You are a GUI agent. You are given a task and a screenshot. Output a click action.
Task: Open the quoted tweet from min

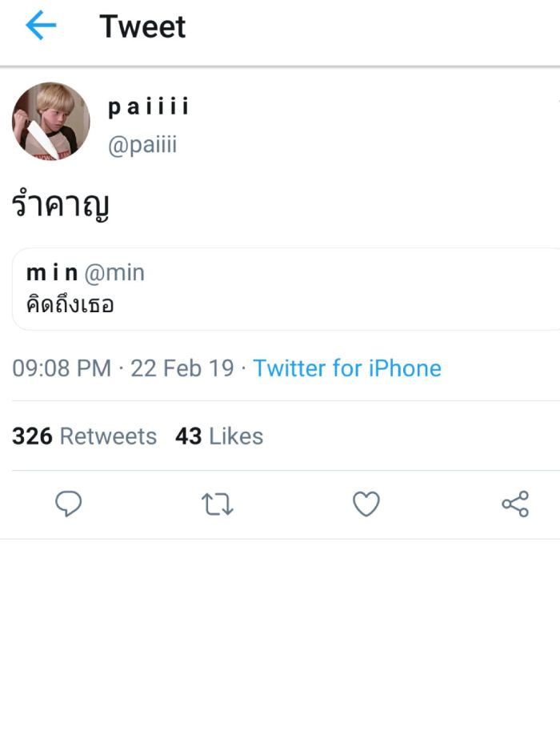coord(286,289)
